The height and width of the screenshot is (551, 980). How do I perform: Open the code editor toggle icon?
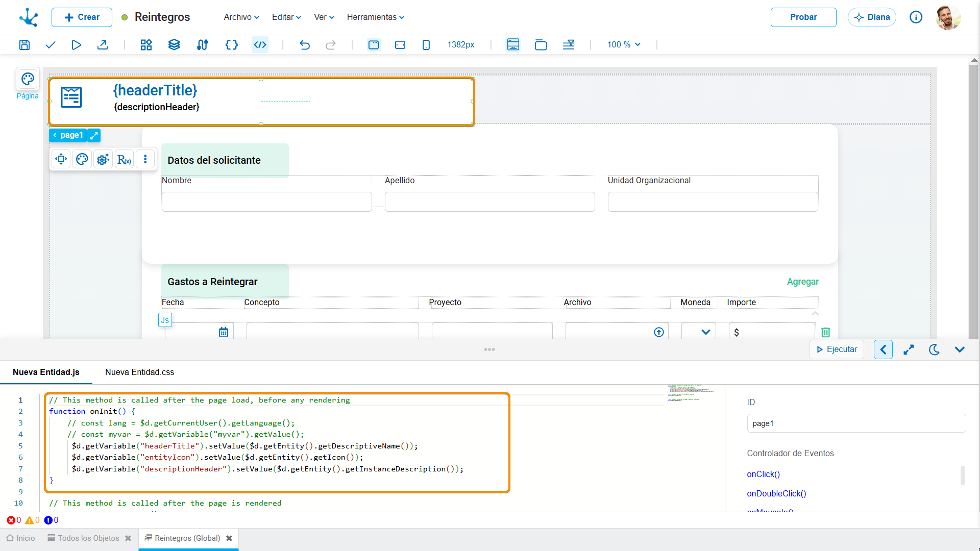[260, 45]
